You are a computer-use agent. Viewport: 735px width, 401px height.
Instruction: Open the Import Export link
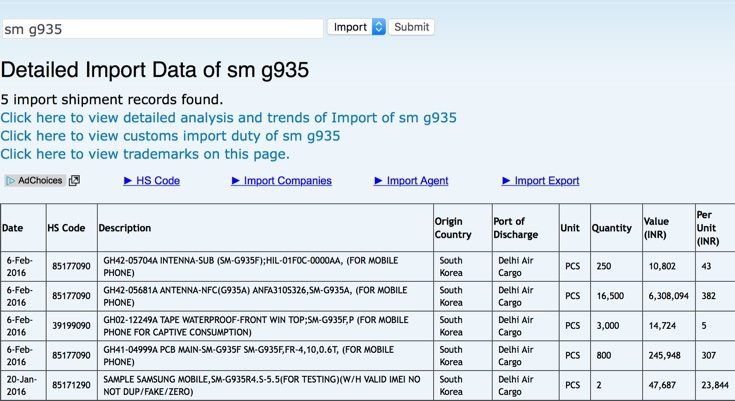[x=540, y=181]
